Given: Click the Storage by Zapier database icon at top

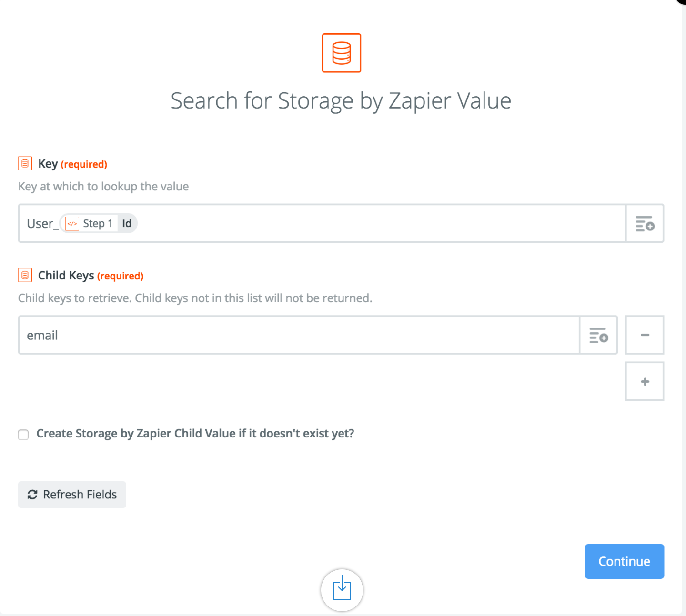Looking at the screenshot, I should click(x=342, y=53).
